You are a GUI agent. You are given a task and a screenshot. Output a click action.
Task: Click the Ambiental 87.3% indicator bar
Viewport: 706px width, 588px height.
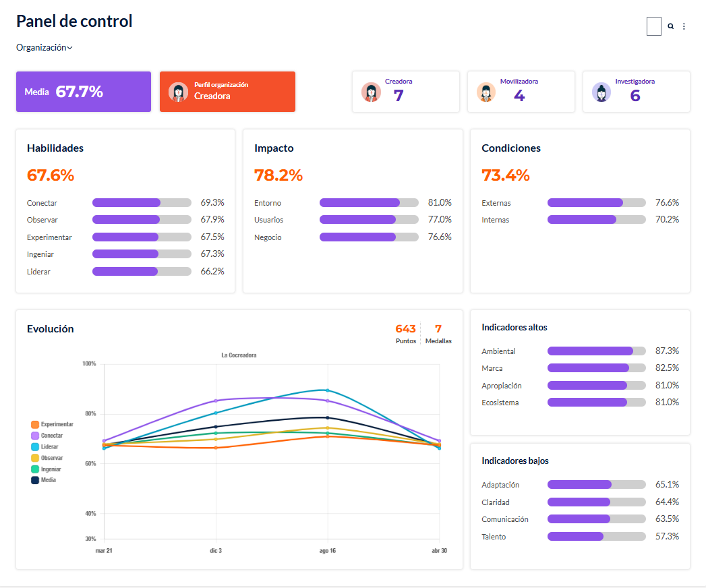(x=597, y=351)
